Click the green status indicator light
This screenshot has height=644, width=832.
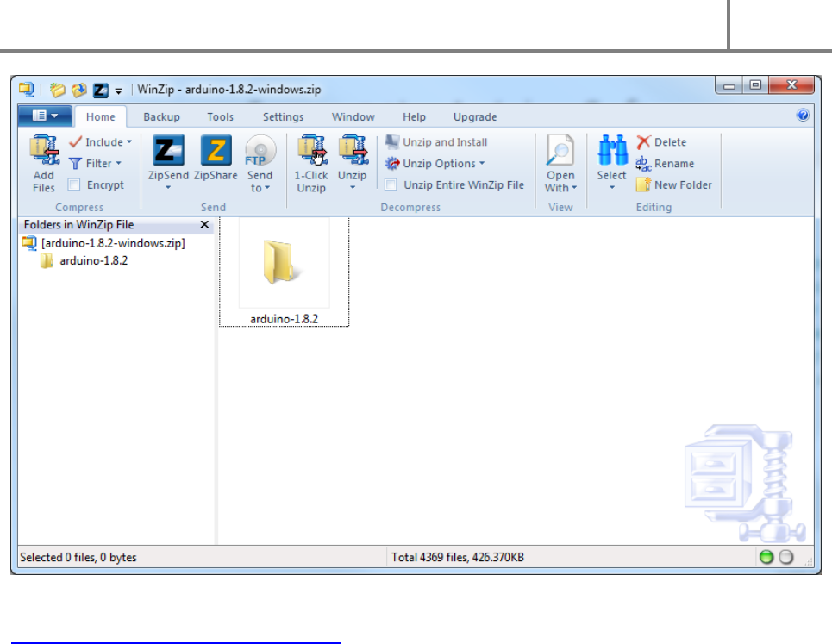pyautogui.click(x=766, y=556)
